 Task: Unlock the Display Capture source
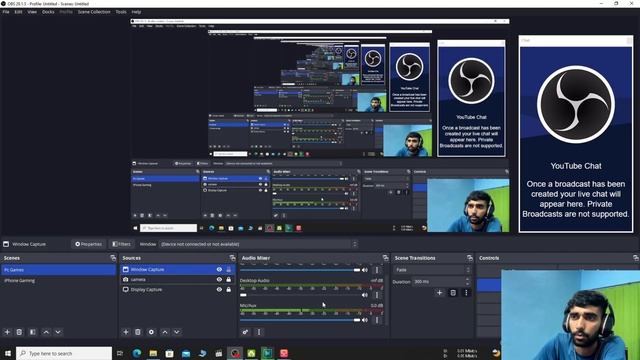(229, 289)
